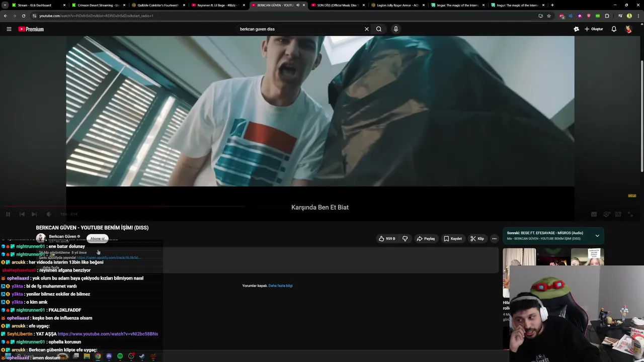Open the YouTube guide hamburger menu
The height and width of the screenshot is (362, 644).
(9, 29)
